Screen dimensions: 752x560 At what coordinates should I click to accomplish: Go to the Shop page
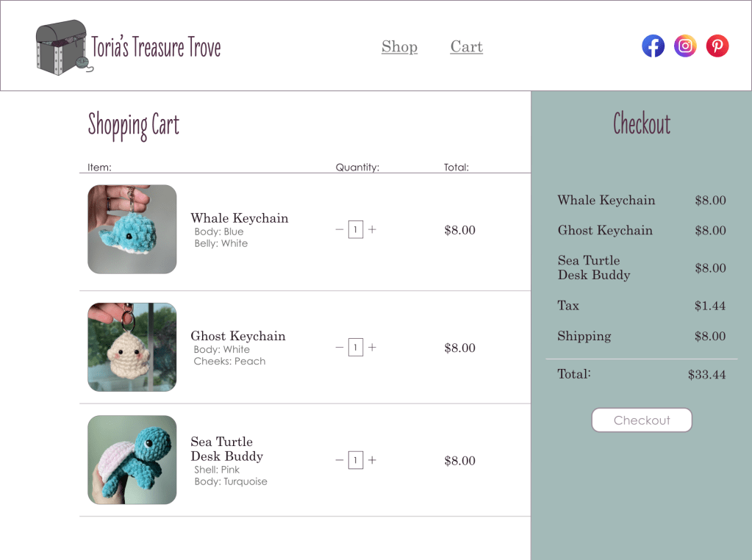click(399, 47)
